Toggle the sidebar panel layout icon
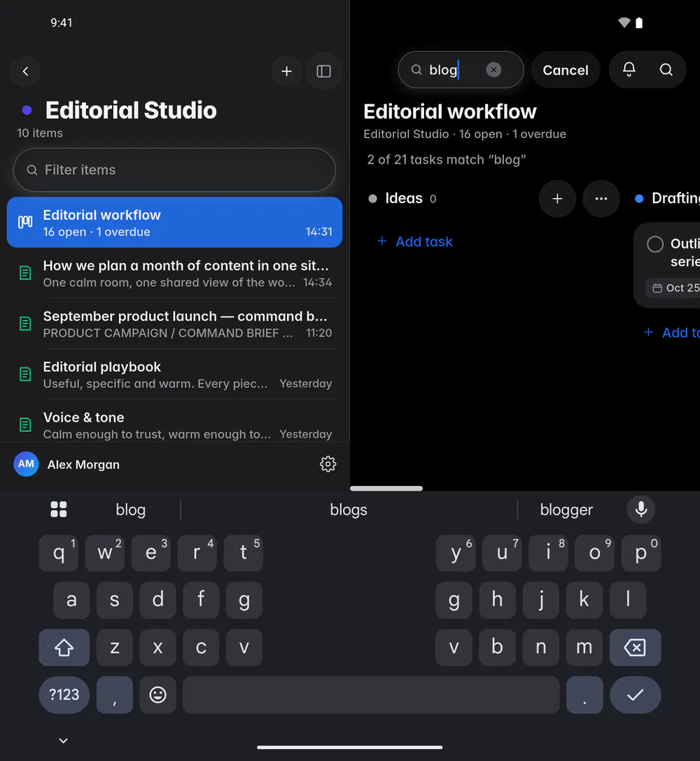Image resolution: width=700 pixels, height=761 pixels. [323, 71]
